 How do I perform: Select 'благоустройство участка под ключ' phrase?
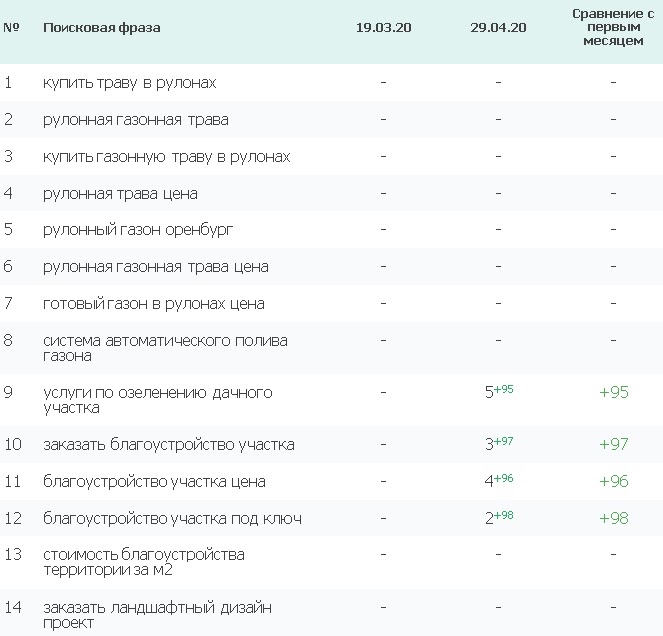[172, 519]
